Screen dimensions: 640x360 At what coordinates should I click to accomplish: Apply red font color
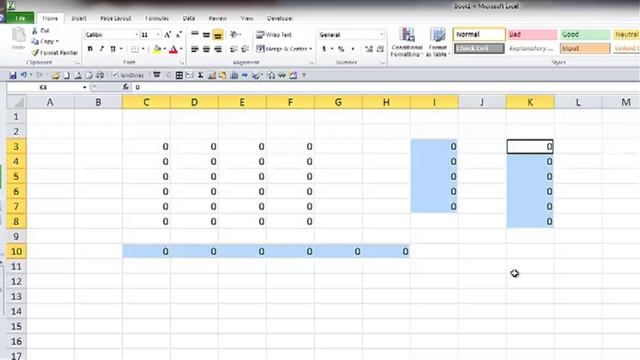[x=173, y=49]
